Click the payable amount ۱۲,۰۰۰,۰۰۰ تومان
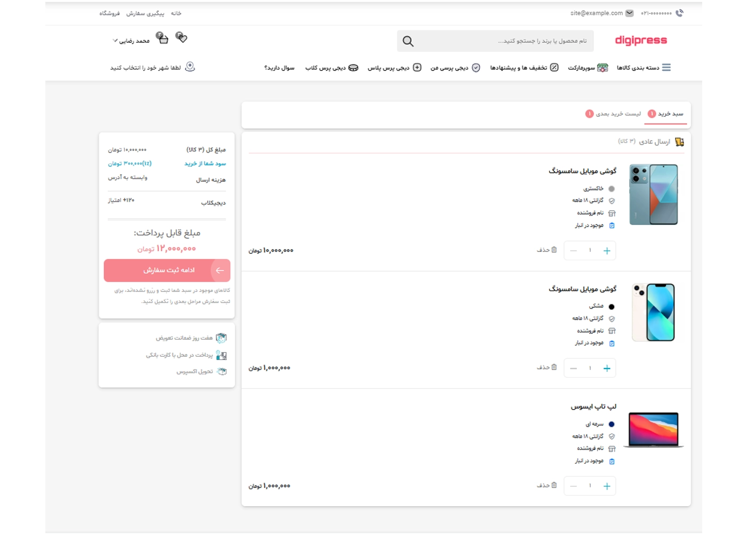The image size is (747, 560). 166,249
